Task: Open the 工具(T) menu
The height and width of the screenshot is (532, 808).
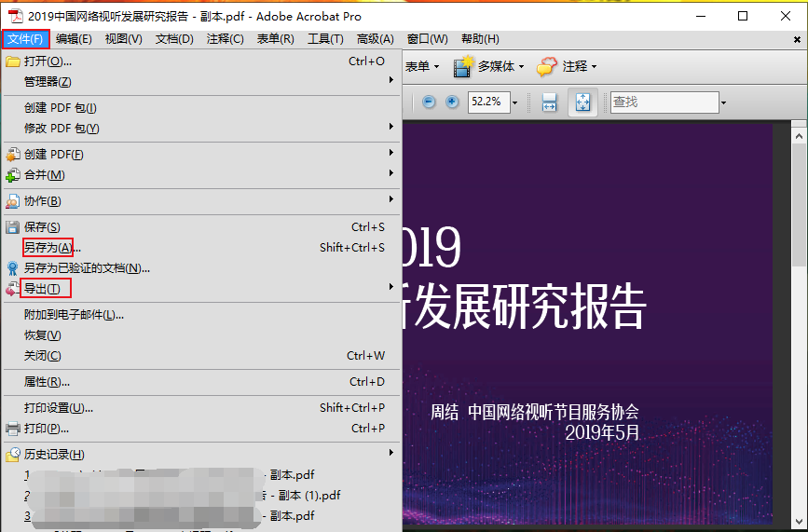Action: click(x=325, y=39)
